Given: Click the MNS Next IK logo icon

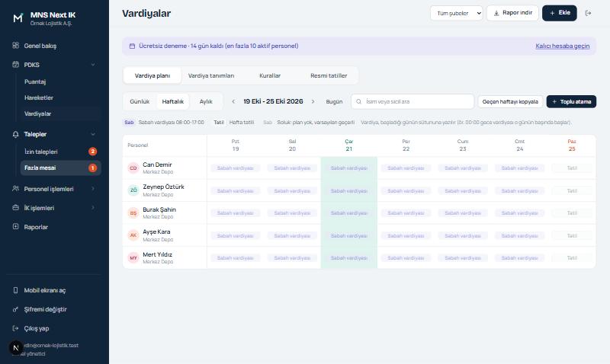Looking at the screenshot, I should 18,18.
